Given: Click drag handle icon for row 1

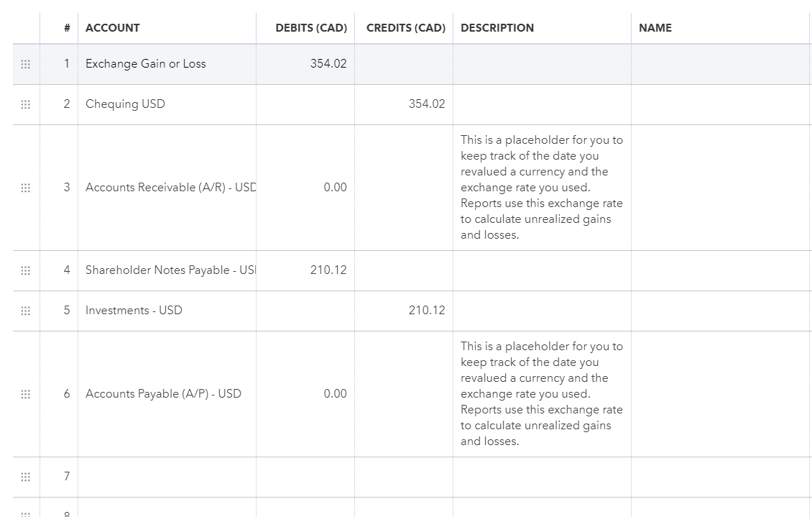Looking at the screenshot, I should [x=26, y=64].
